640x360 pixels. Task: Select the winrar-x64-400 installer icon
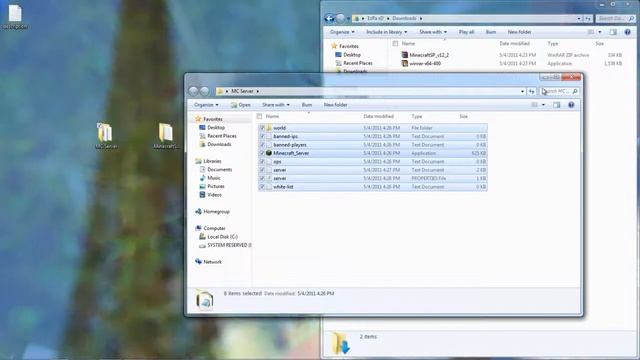point(404,63)
